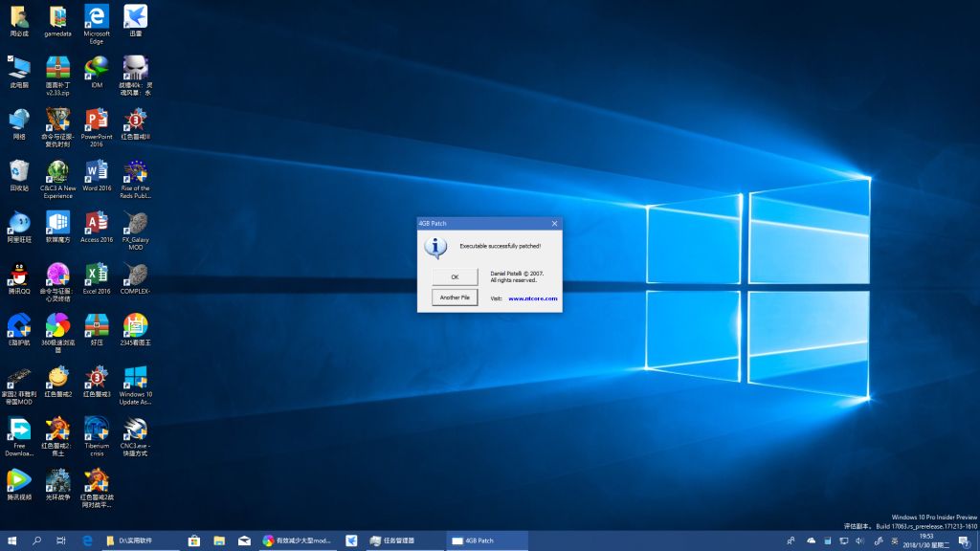Viewport: 980px width, 551px height.
Task: Switch to the 4GB Patch taskbar button
Action: pos(487,541)
